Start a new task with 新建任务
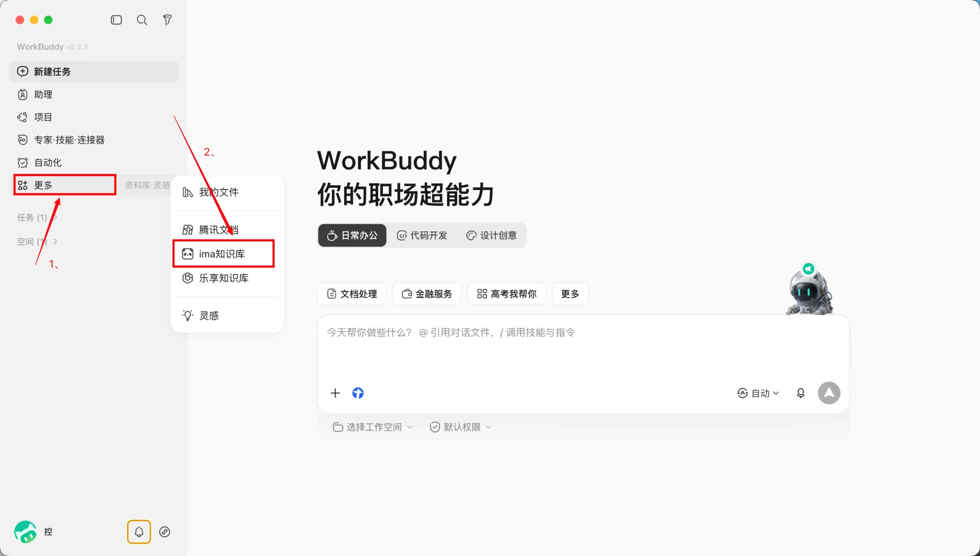This screenshot has height=556, width=980. 93,71
